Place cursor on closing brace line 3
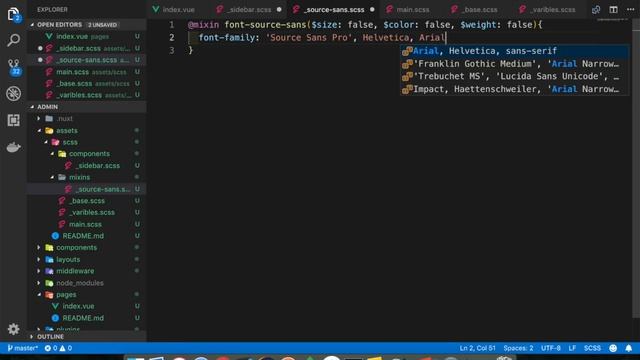This screenshot has height=360, width=640. [x=191, y=51]
